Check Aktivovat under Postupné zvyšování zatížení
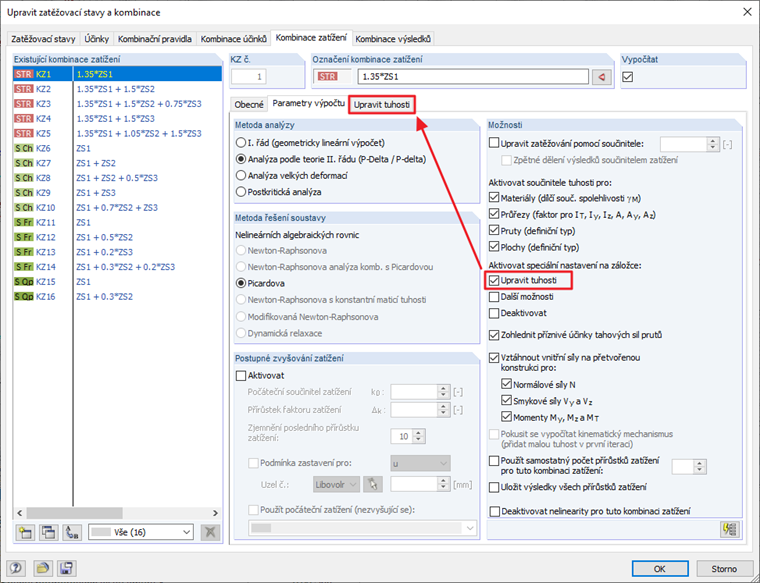This screenshot has width=760, height=583. coord(241,376)
